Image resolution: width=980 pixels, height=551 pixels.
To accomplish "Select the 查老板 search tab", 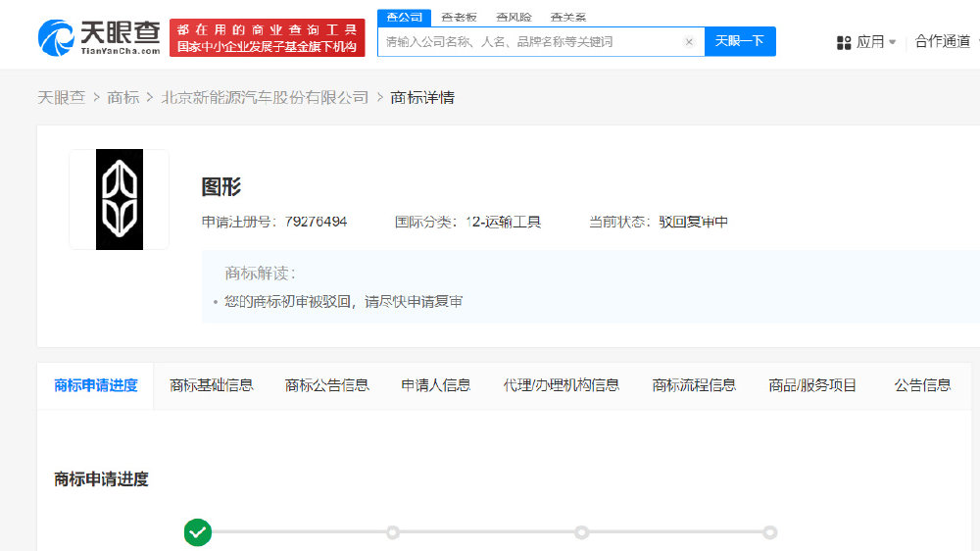I will point(459,18).
